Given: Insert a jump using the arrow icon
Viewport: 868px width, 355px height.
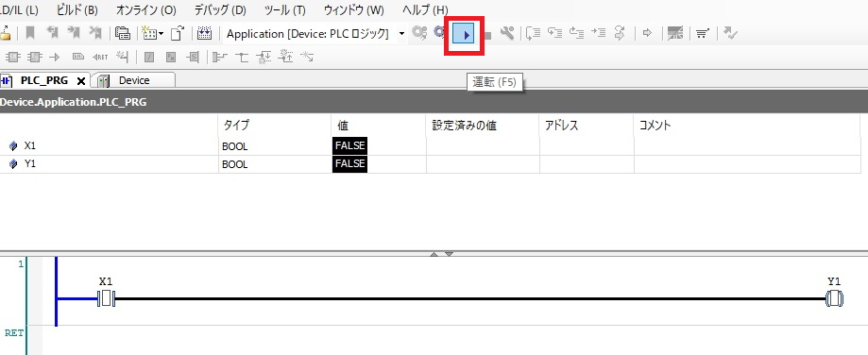Looking at the screenshot, I should [54, 57].
